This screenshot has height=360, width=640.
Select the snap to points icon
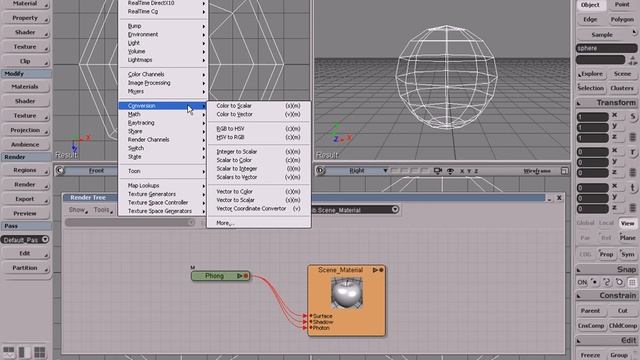[x=595, y=282]
